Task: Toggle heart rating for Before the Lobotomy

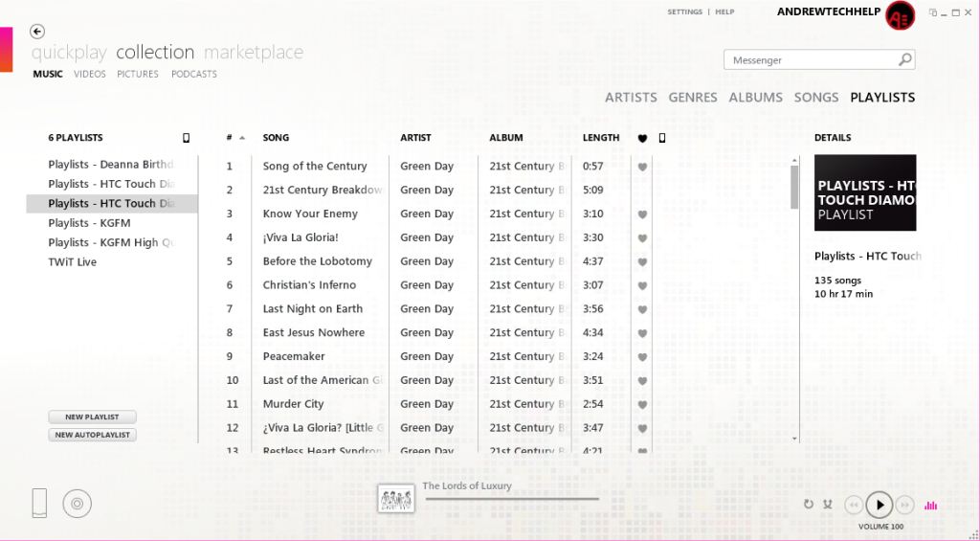Action: coord(642,262)
